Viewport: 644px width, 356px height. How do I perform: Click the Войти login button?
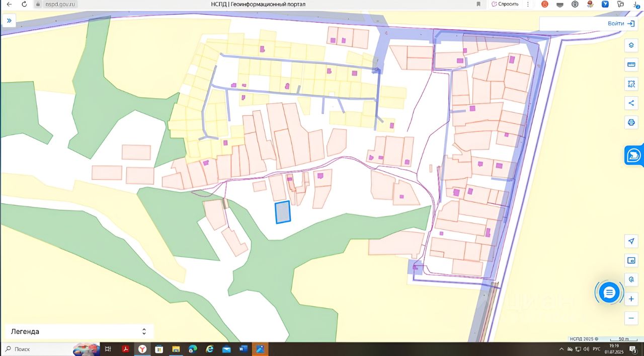tap(622, 24)
